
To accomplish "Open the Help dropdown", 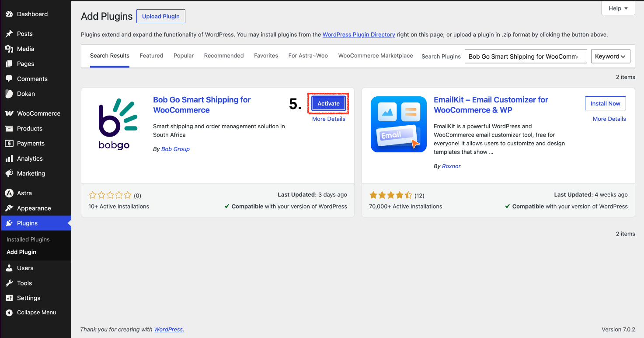I will pos(618,8).
